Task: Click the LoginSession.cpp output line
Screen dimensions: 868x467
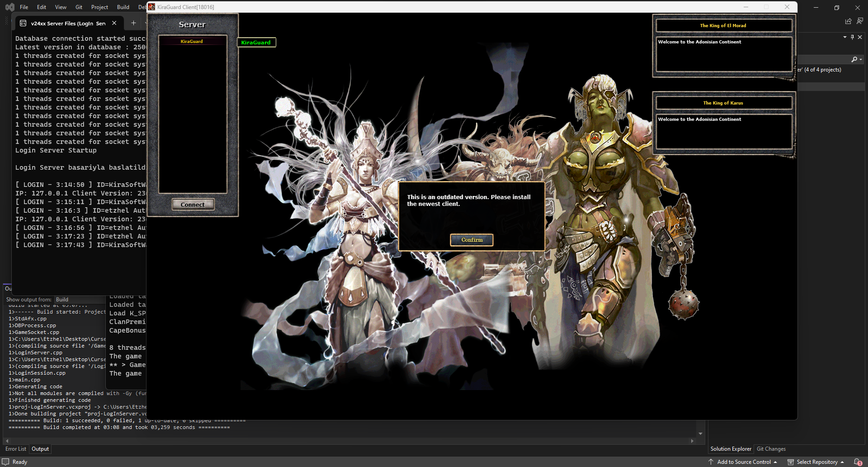Action: [37, 373]
